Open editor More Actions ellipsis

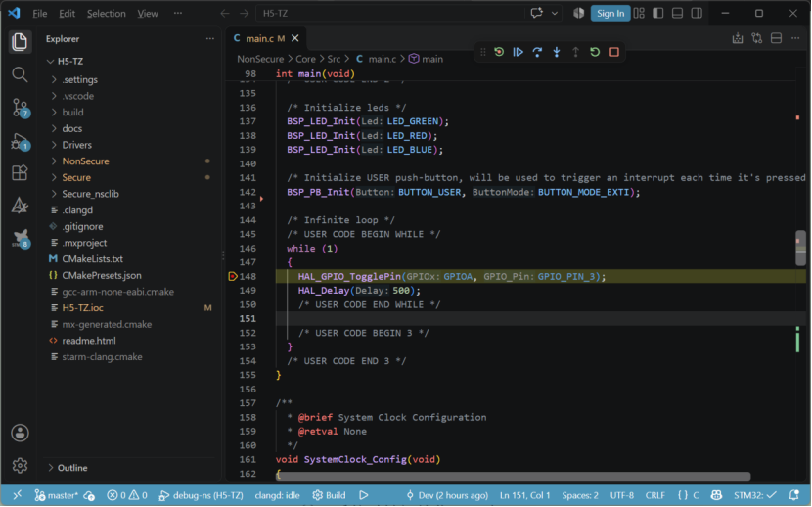point(795,38)
